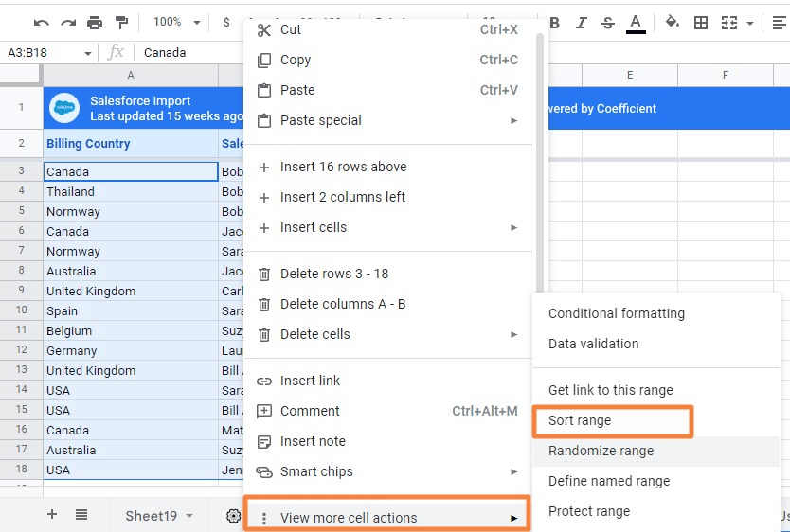Viewport: 790px width, 532px height.
Task: Open the All sheets list icon
Action: pos(81,514)
